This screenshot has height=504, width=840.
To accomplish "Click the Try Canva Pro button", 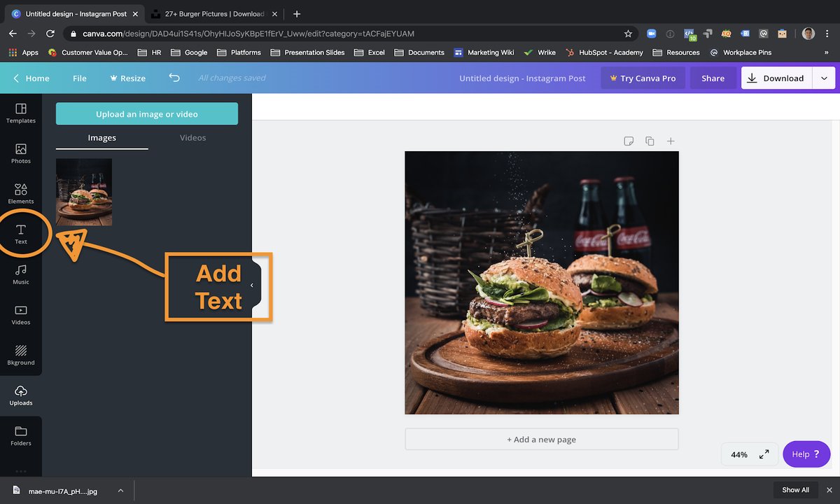I will pyautogui.click(x=643, y=78).
